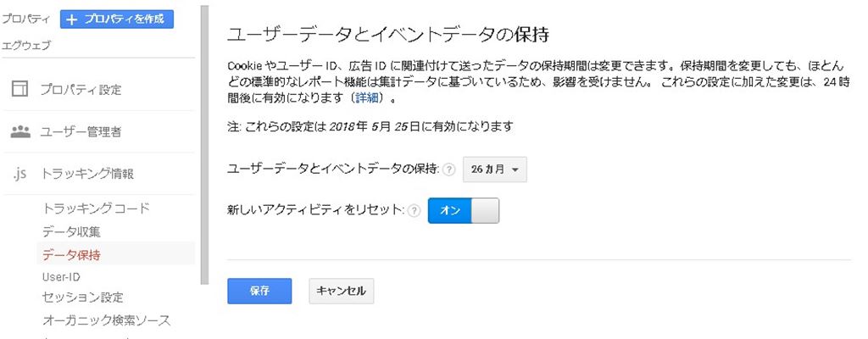Select データ収集 submenu item
Image resolution: width=868 pixels, height=339 pixels.
coord(72,231)
